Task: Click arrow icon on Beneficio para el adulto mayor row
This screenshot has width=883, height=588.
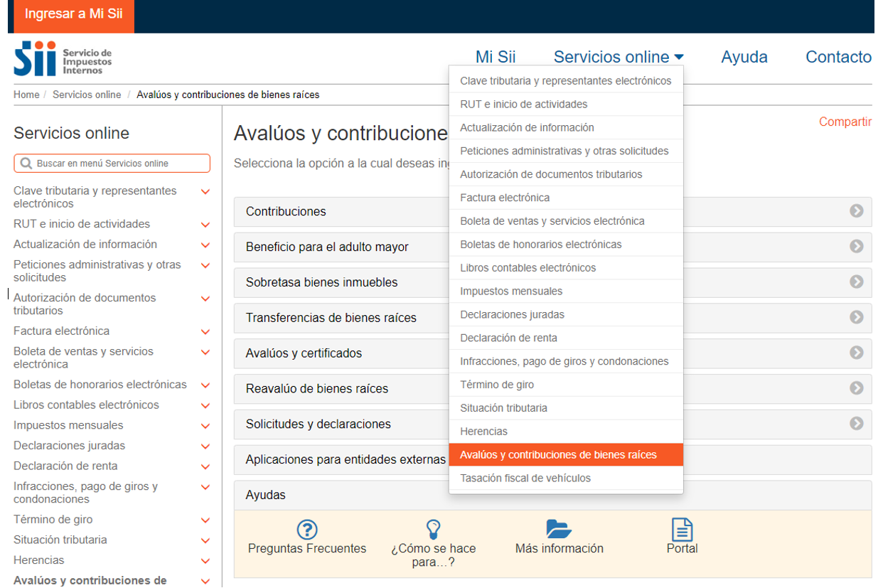Action: (857, 246)
